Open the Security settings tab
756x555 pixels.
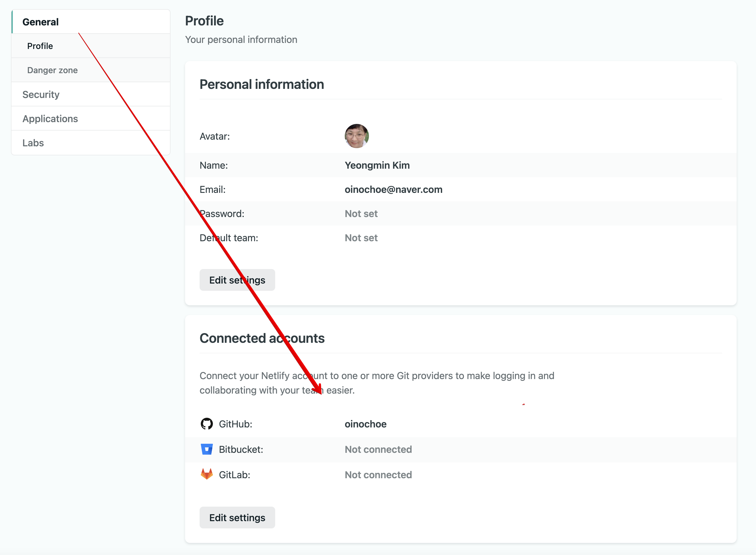[x=41, y=94]
